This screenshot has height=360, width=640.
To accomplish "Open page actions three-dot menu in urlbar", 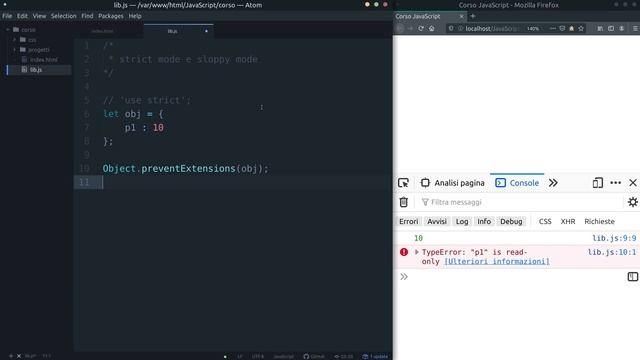I will point(553,29).
